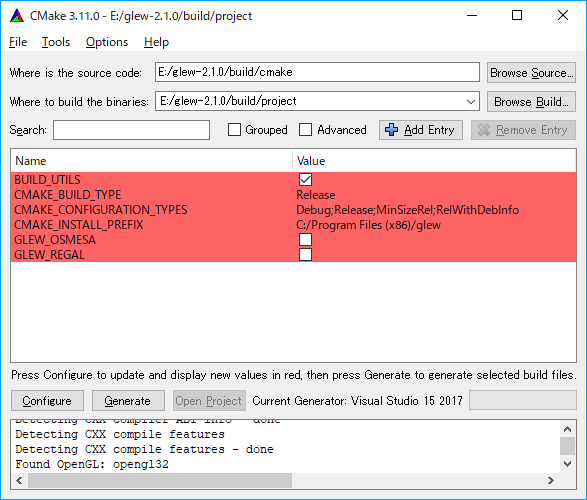
Task: Focus the Search input field
Action: click(x=131, y=130)
